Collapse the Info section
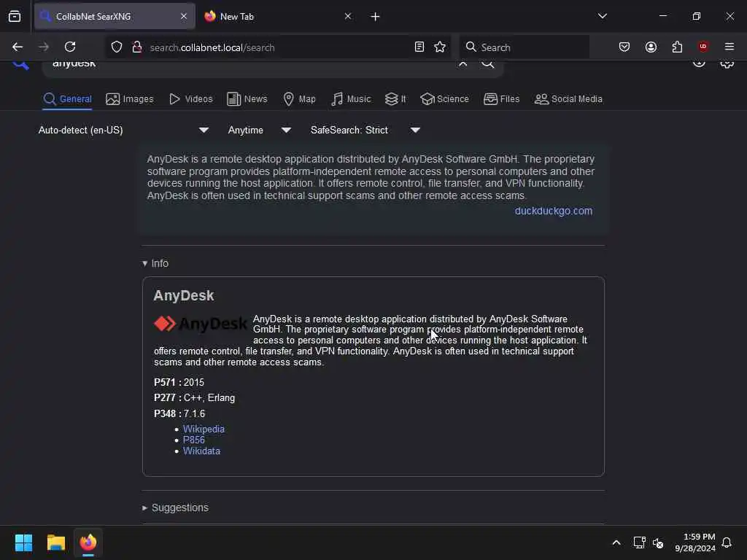Image resolution: width=747 pixels, height=560 pixels. pyautogui.click(x=155, y=263)
